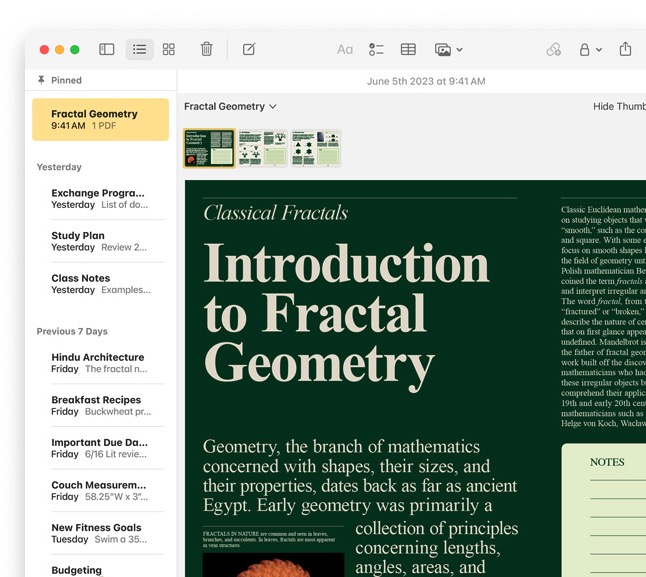Select the first PDF page thumbnail
646x577 pixels.
click(209, 148)
